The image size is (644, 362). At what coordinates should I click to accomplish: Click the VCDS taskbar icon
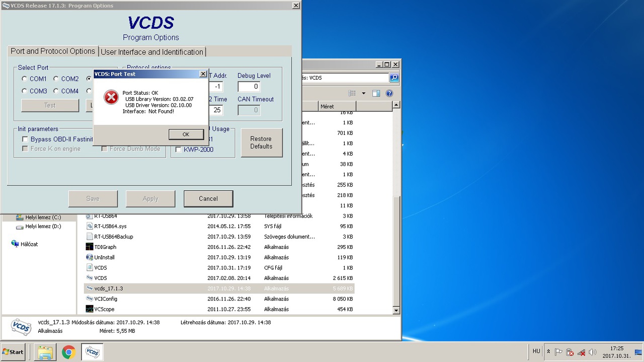tap(93, 352)
